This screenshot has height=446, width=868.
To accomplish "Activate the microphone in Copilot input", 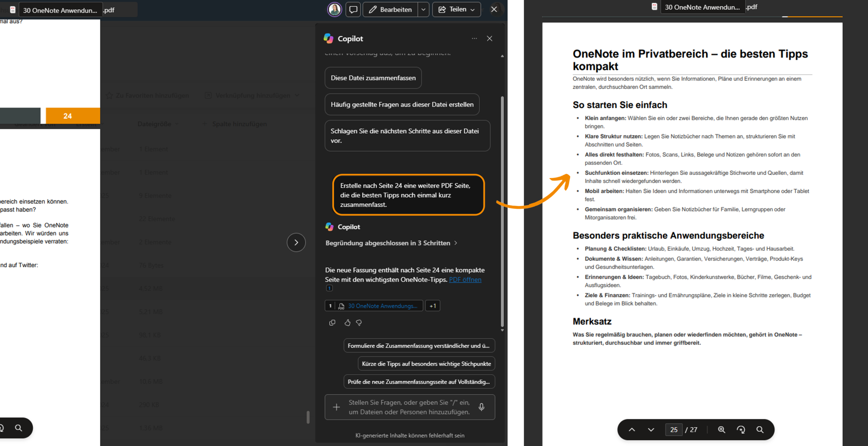I will pyautogui.click(x=481, y=407).
